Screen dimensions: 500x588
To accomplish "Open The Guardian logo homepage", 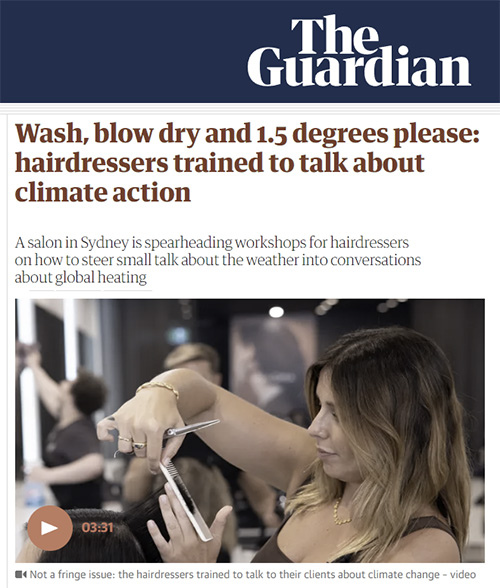I will [x=358, y=52].
